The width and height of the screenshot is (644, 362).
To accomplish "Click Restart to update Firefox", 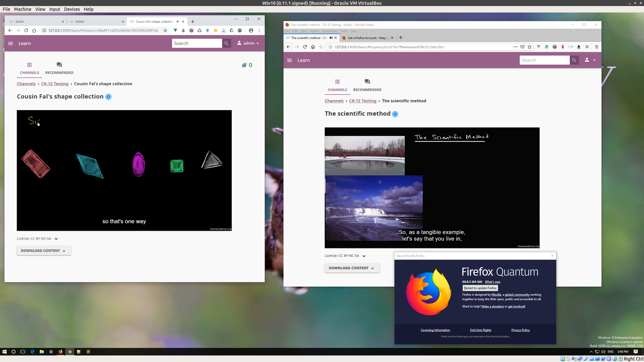I will pos(480,288).
